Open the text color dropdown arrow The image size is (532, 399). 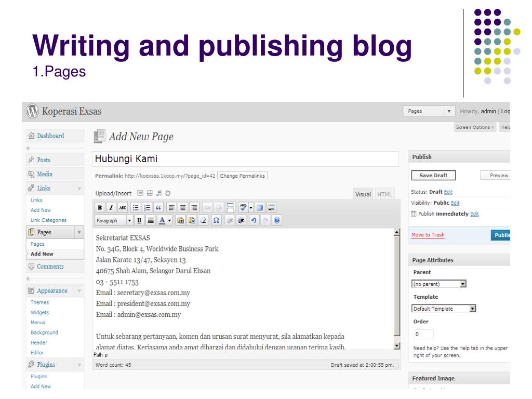[170, 220]
